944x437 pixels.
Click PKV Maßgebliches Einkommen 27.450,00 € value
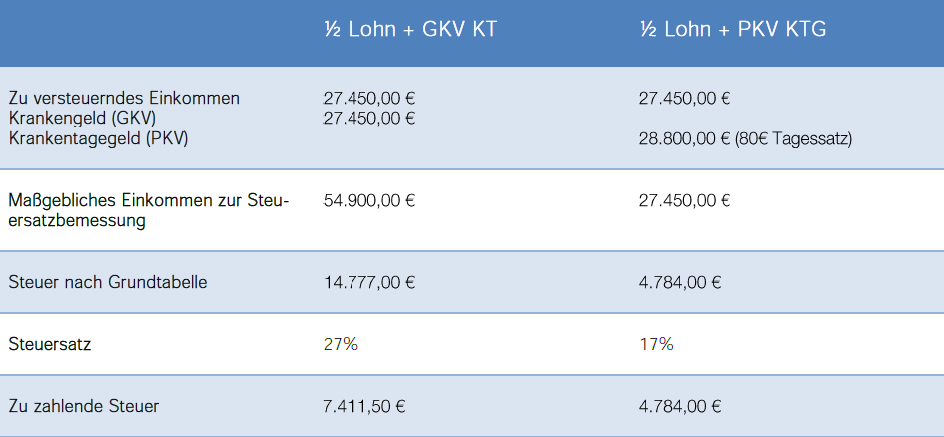coord(685,200)
